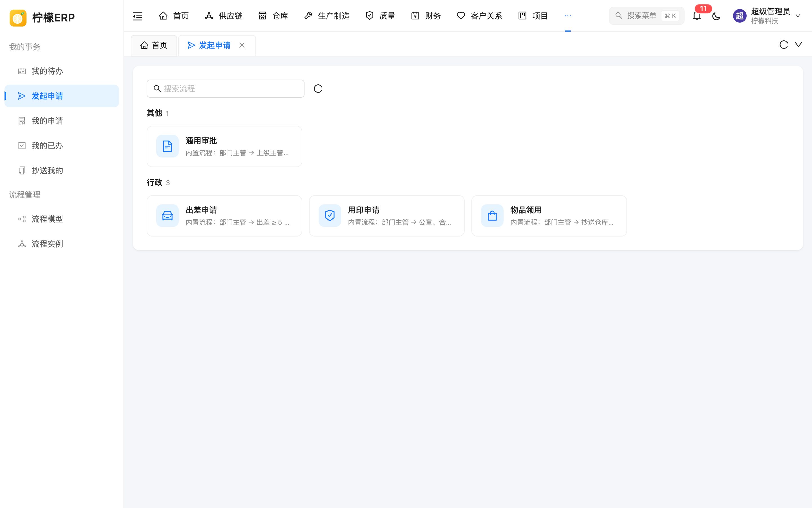Collapse the sidebar menu icon
Viewport: 812px width, 508px height.
[138, 16]
